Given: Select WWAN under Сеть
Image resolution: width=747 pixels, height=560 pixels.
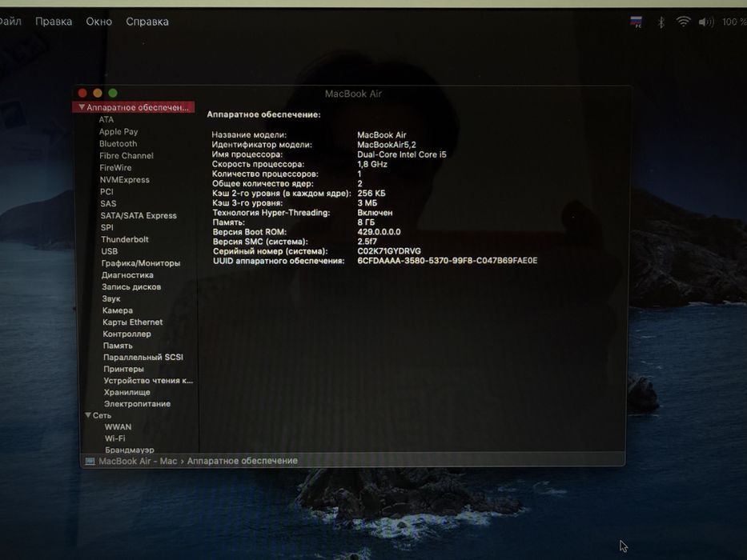Looking at the screenshot, I should coord(118,427).
